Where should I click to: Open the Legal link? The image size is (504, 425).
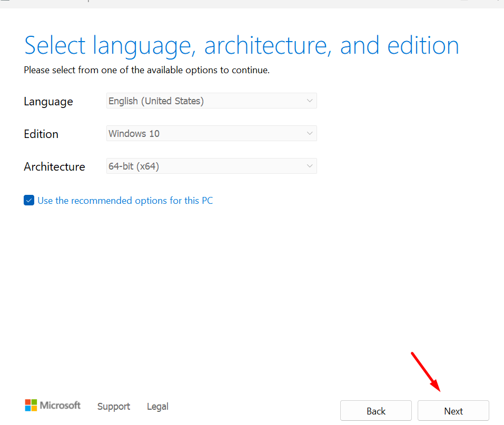pyautogui.click(x=157, y=407)
